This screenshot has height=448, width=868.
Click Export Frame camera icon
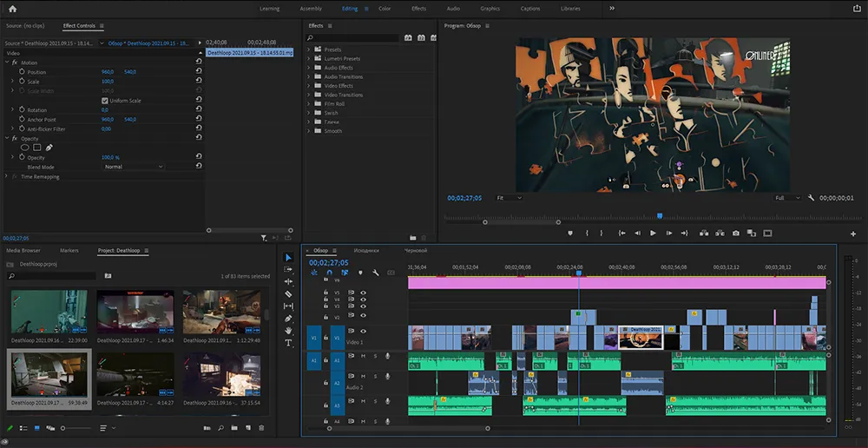pos(736,234)
